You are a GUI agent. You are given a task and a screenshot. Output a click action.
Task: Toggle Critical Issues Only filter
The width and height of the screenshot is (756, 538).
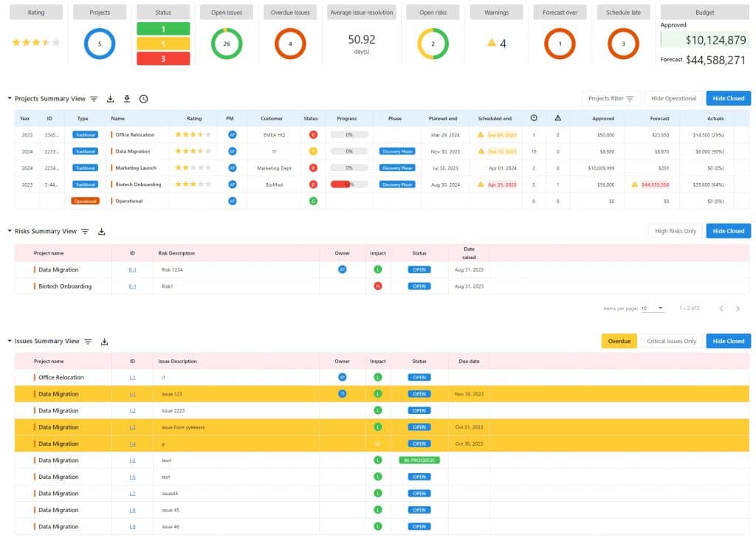(671, 341)
